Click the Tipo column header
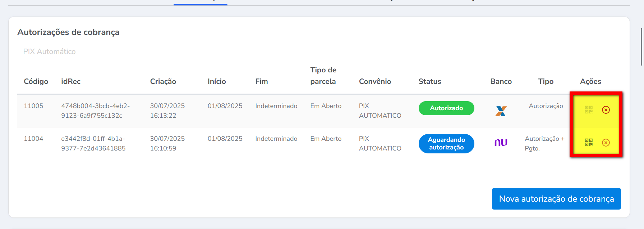This screenshot has width=644, height=229. point(546,81)
